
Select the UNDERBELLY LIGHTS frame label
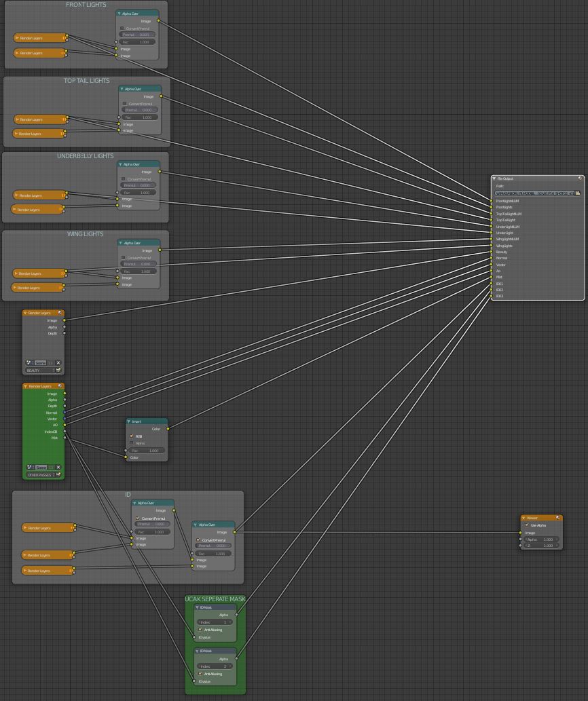tap(85, 156)
